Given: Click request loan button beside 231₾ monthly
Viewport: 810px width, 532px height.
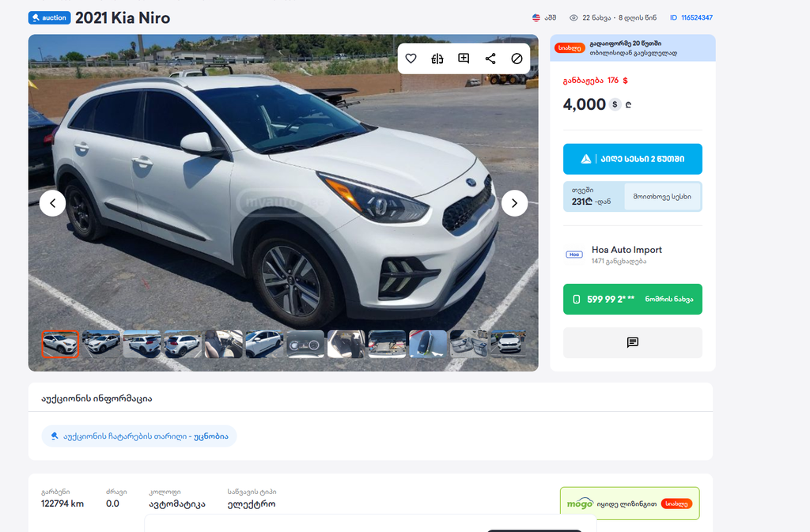Looking at the screenshot, I should point(662,197).
